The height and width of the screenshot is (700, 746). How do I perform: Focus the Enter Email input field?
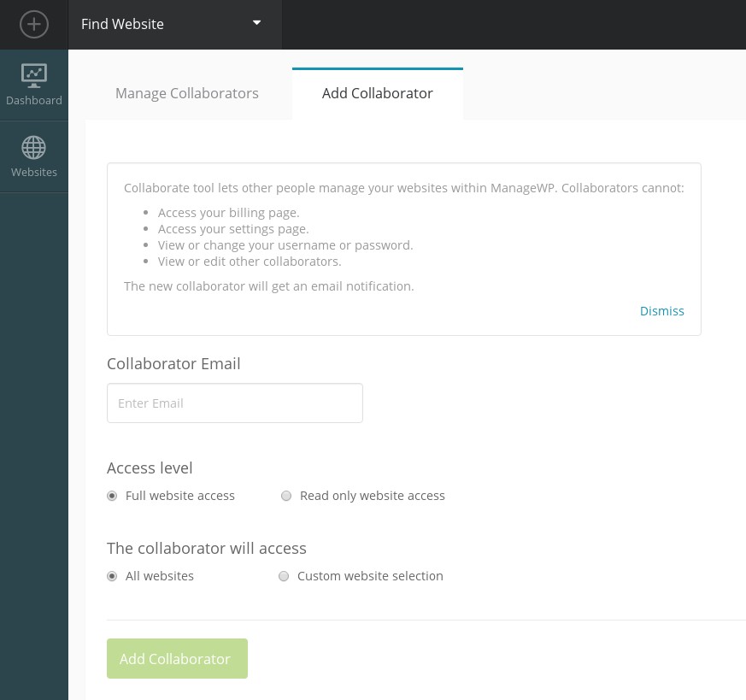234,403
